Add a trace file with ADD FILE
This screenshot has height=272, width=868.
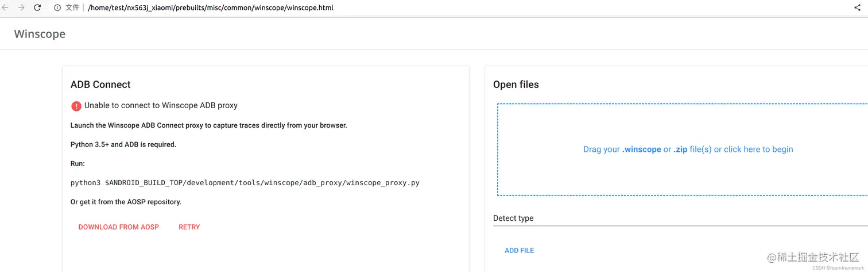(x=519, y=251)
